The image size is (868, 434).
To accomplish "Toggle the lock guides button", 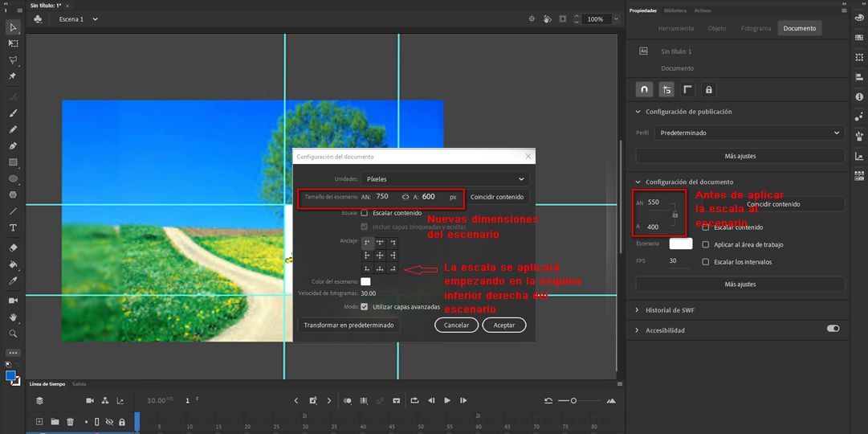I will (x=708, y=89).
